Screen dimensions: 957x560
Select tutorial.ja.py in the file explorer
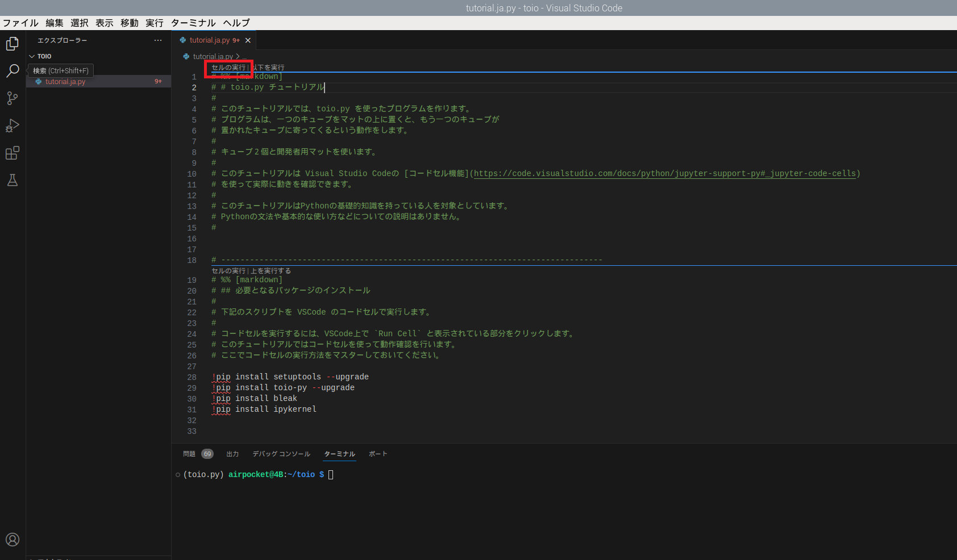pos(65,82)
